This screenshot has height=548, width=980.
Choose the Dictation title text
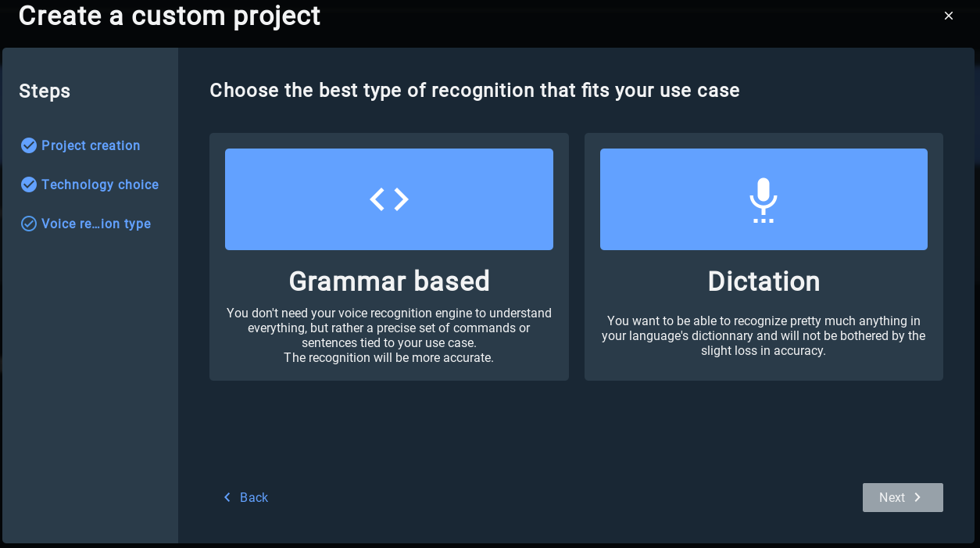point(764,281)
